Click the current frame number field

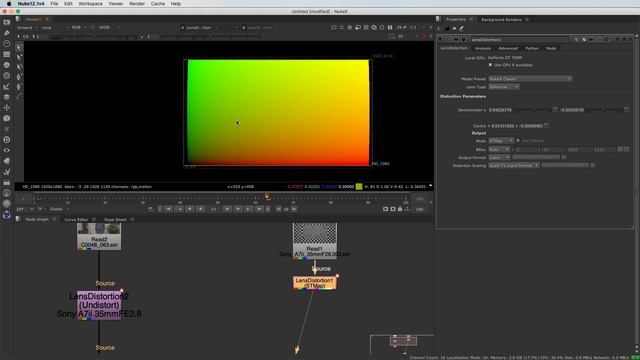tap(214, 209)
